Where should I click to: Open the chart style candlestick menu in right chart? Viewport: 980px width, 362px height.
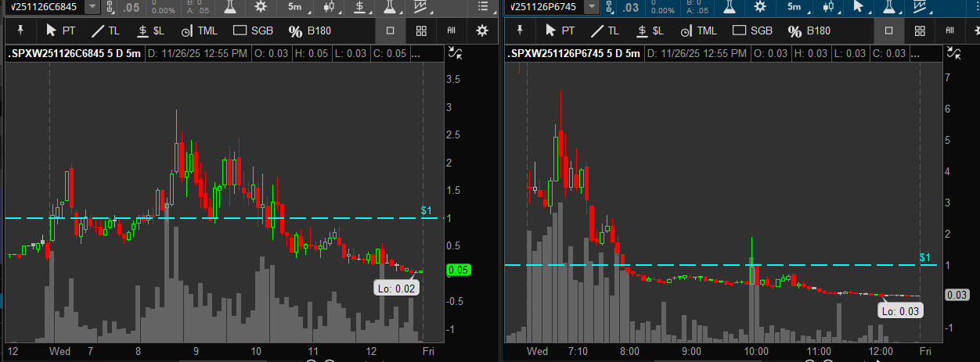tap(828, 7)
